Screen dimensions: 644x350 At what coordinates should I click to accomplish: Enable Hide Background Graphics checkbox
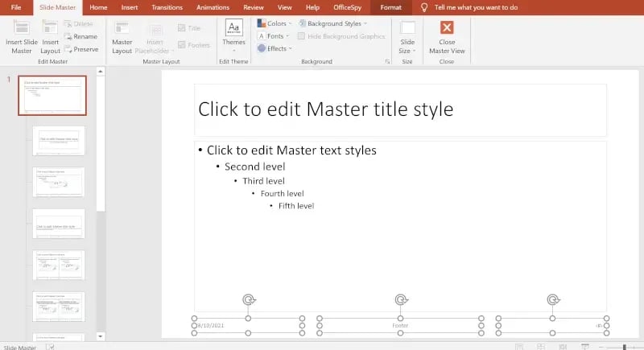(x=302, y=36)
